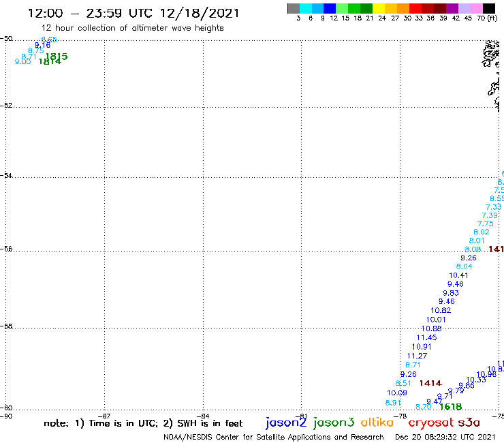Click the gray 3 ft legend swatch

click(x=294, y=8)
